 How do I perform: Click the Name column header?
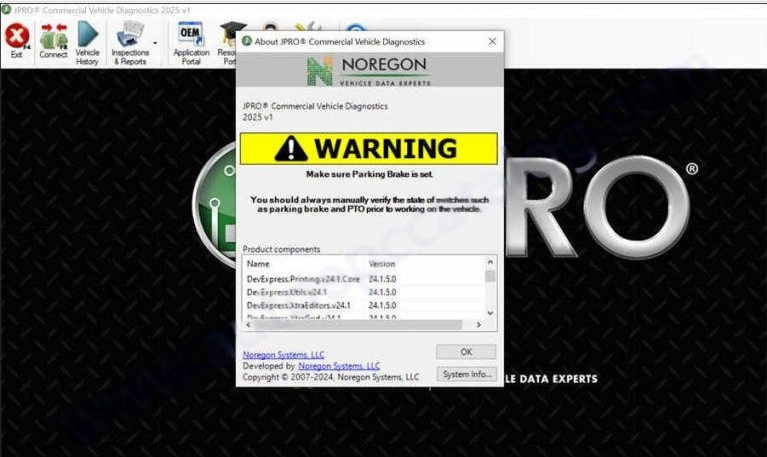click(x=258, y=264)
